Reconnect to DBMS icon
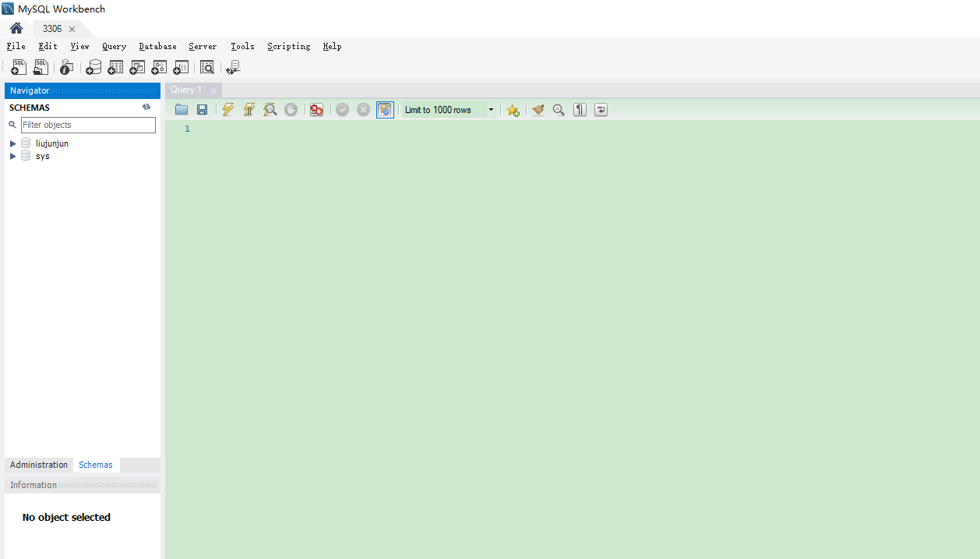The image size is (980, 559). [233, 68]
